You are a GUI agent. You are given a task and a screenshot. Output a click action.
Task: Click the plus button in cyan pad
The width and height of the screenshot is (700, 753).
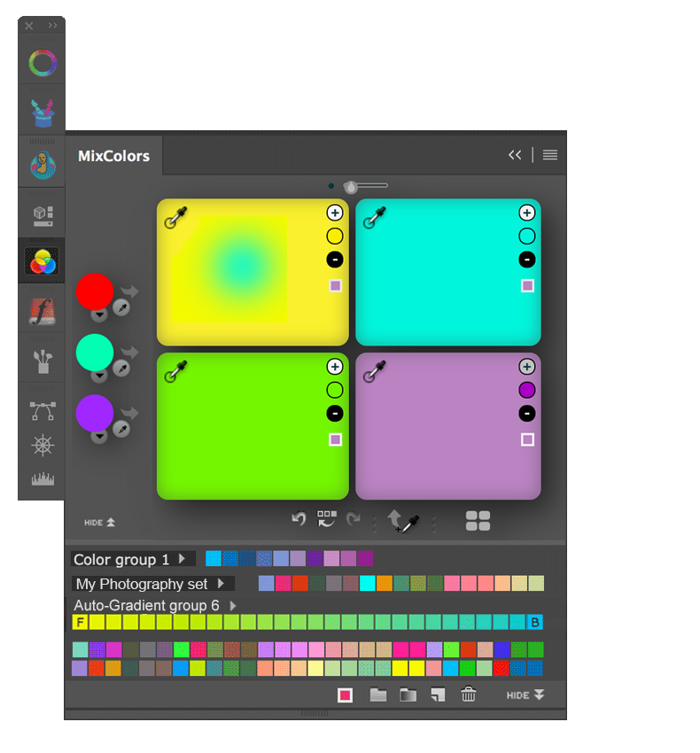[x=526, y=213]
